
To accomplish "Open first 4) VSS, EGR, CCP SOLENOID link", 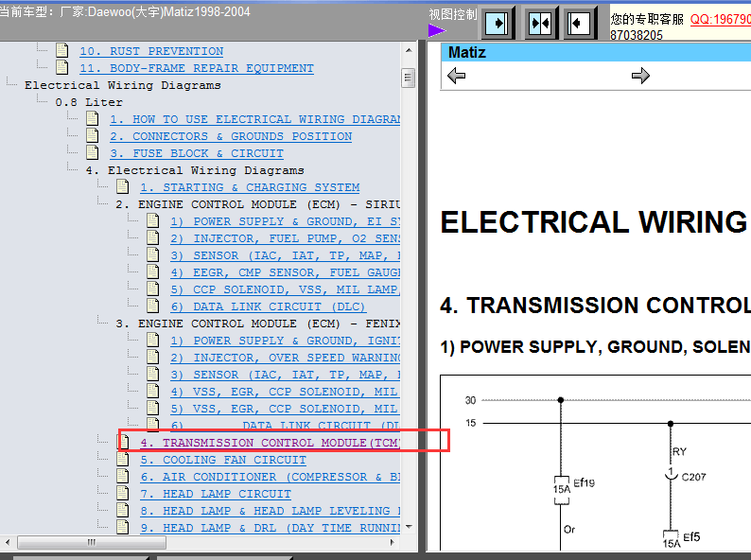I will 286,392.
